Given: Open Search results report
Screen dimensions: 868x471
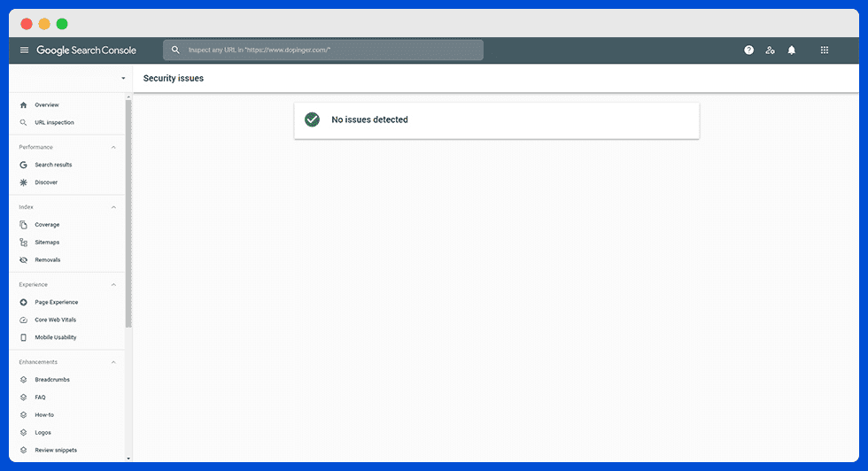Looking at the screenshot, I should tap(53, 165).
